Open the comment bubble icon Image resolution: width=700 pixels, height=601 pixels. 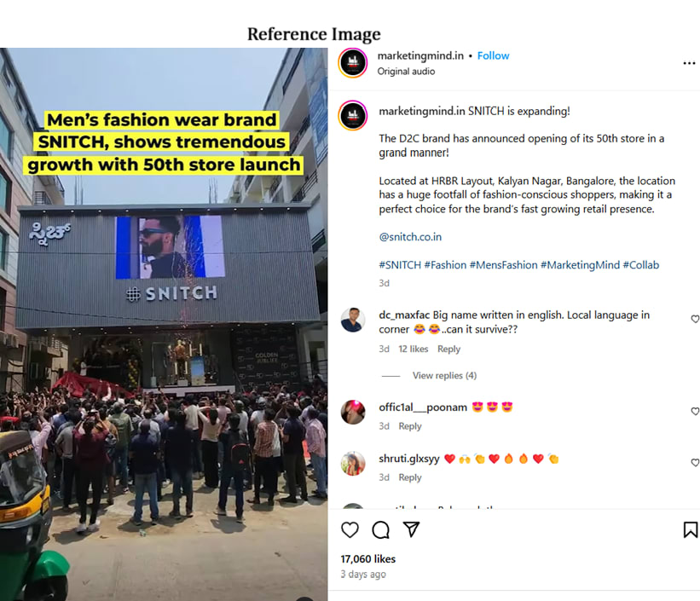pyautogui.click(x=381, y=530)
